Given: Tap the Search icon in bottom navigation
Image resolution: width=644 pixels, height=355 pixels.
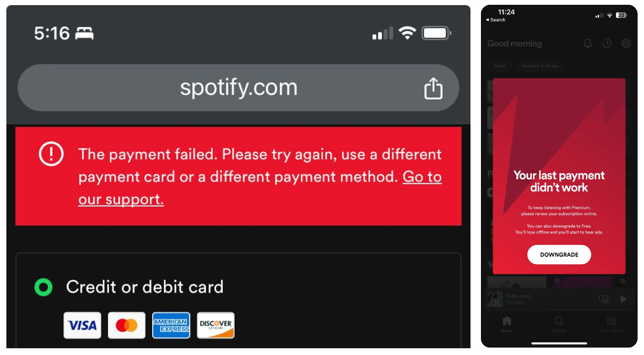Looking at the screenshot, I should pyautogui.click(x=559, y=322).
